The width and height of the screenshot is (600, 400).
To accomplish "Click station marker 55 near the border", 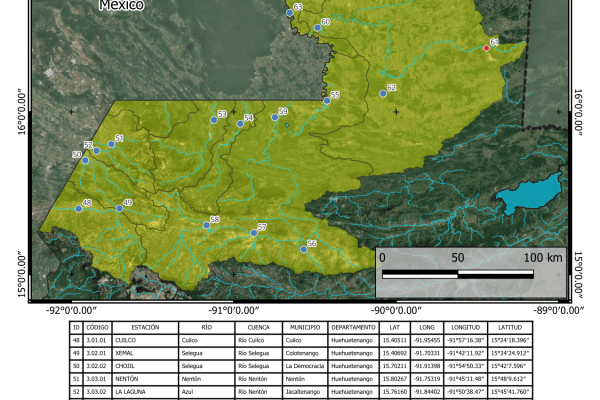I will 327,100.
